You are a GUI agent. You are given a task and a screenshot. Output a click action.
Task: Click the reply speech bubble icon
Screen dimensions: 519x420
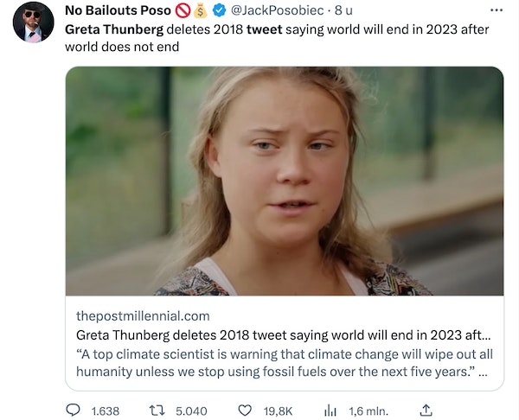pos(74,410)
